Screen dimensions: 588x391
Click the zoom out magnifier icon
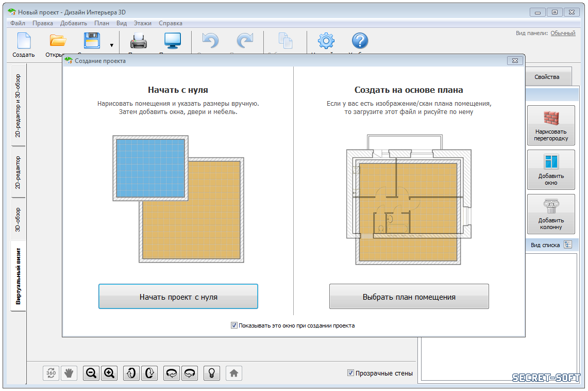click(91, 373)
